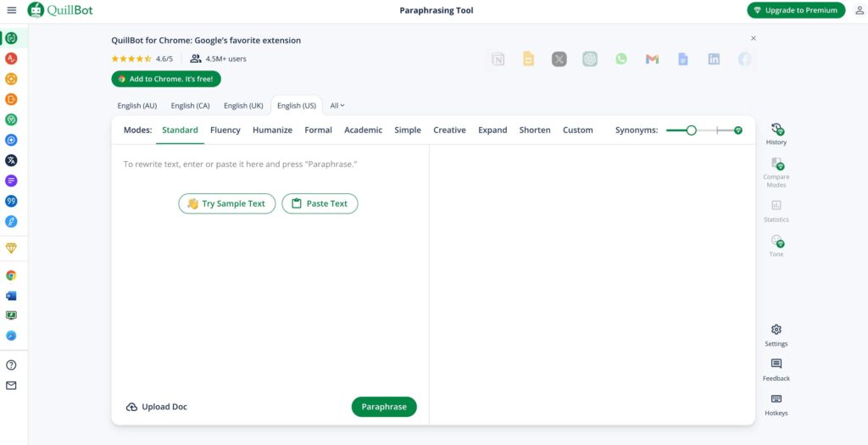The height and width of the screenshot is (445, 868).
Task: Click the Paste Text button
Action: [320, 203]
